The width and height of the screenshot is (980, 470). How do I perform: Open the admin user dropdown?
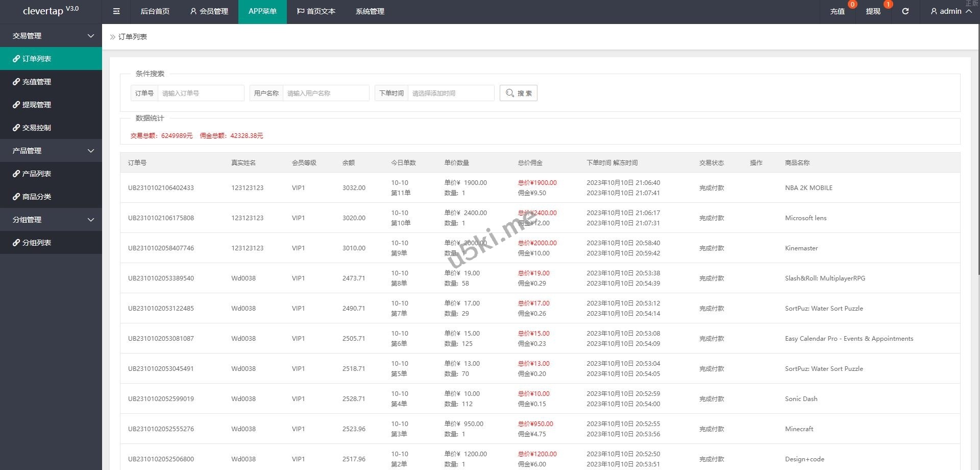(x=950, y=11)
